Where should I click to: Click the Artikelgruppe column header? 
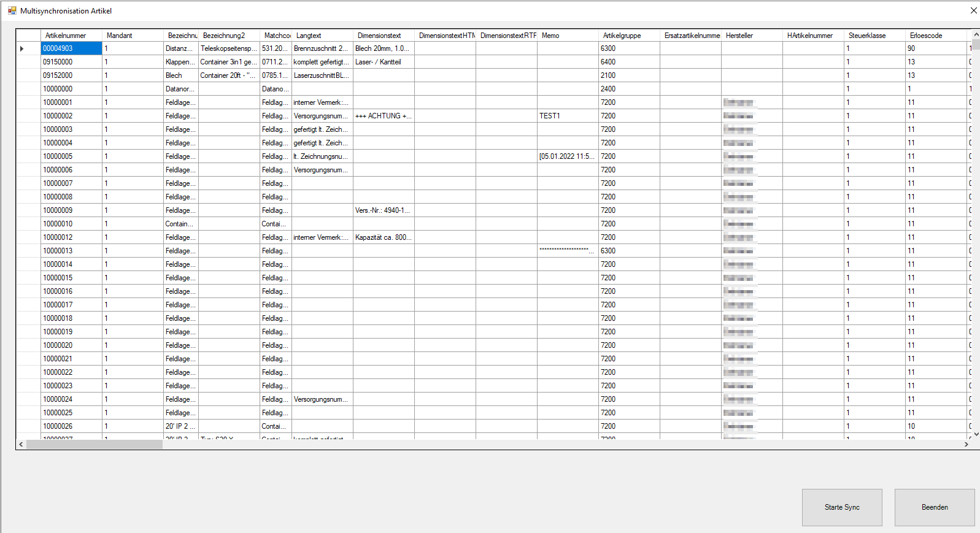click(629, 36)
